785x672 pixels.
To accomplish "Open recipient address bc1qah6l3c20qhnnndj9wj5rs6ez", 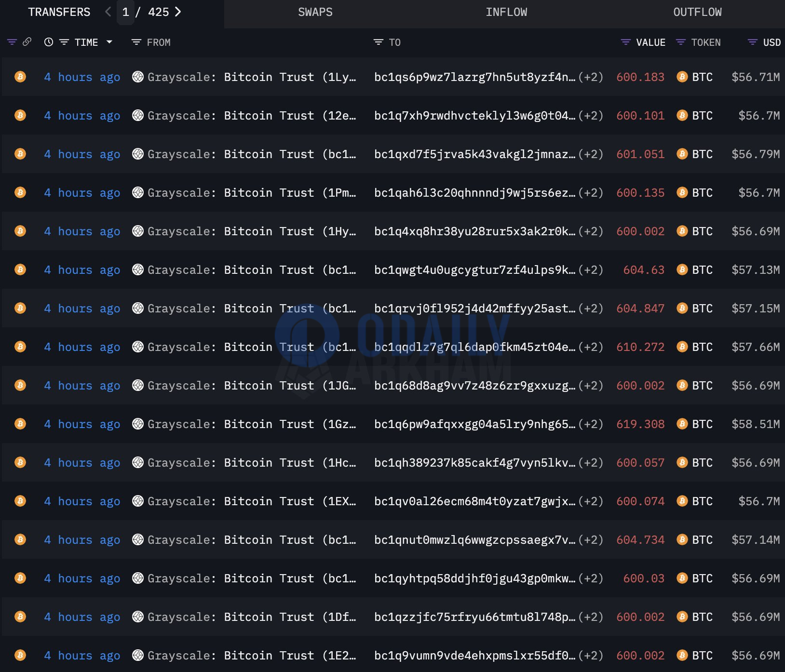I will [x=474, y=193].
